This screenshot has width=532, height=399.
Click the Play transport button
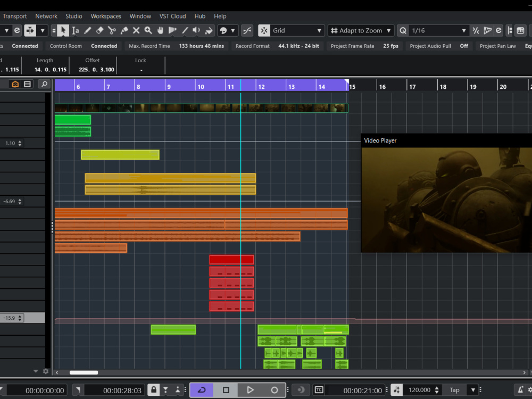(x=250, y=390)
